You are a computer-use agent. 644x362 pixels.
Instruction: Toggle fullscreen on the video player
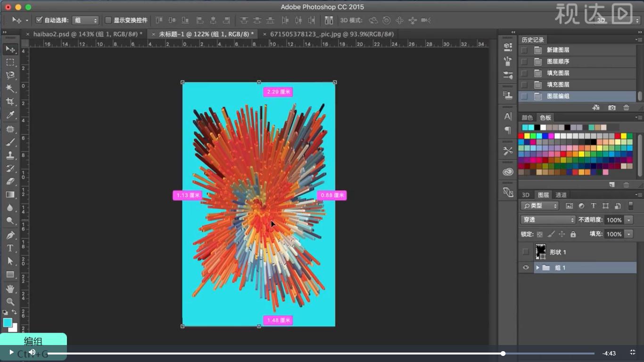(x=633, y=353)
